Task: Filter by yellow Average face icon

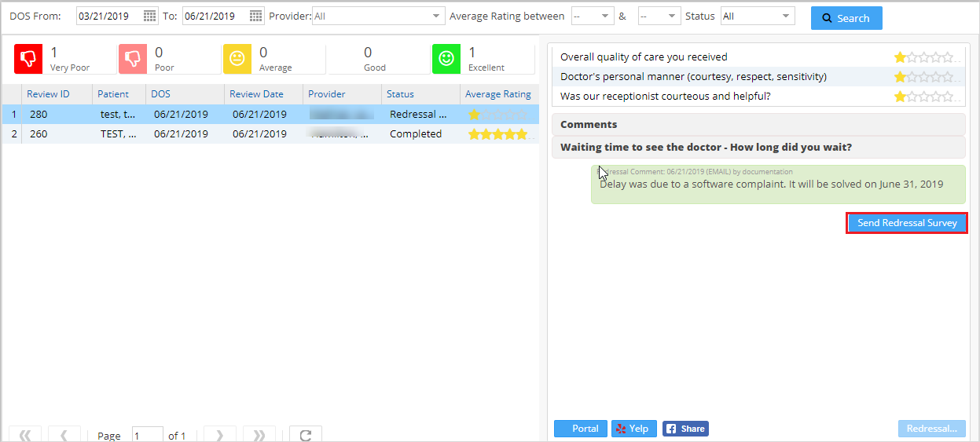Action: coord(237,58)
